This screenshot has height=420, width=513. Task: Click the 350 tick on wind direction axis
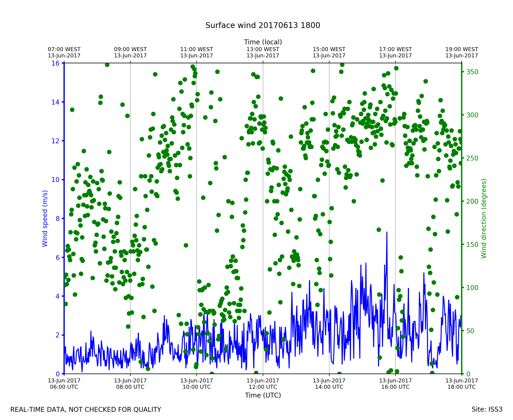coord(472,72)
